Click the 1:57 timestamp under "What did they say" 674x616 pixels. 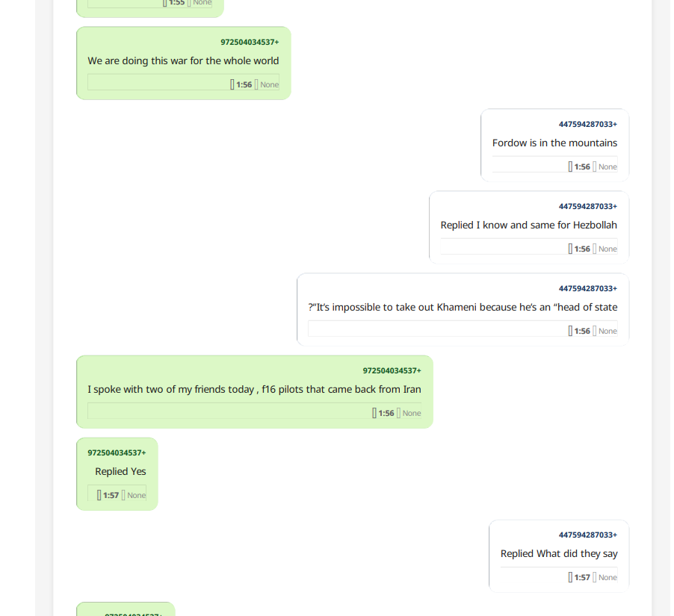click(x=582, y=577)
